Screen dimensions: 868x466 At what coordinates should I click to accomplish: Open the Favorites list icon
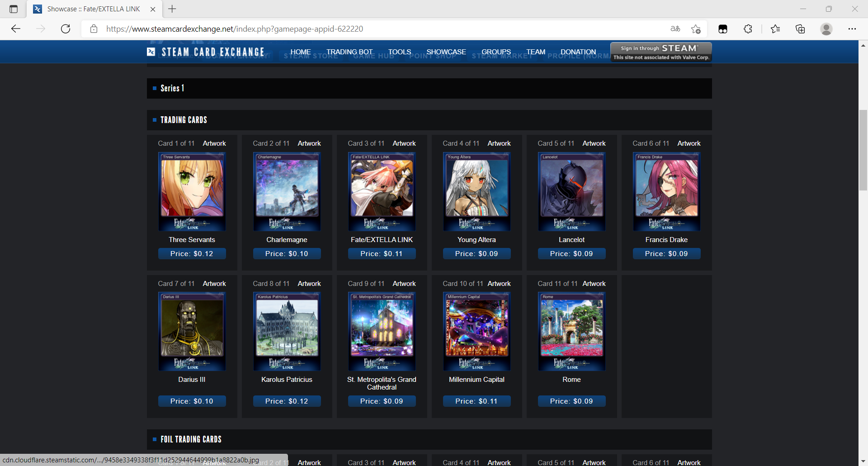click(775, 29)
